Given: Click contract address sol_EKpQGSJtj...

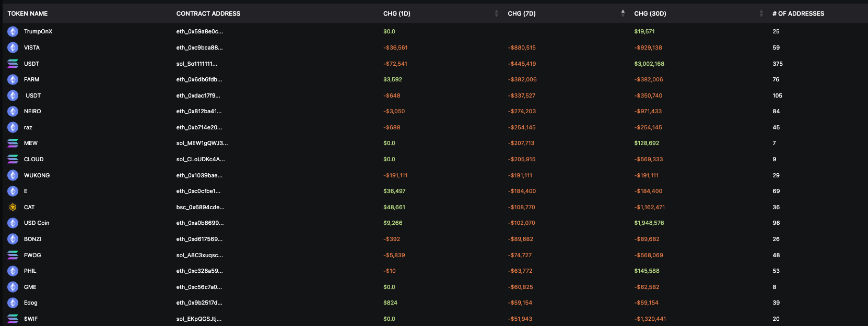Looking at the screenshot, I should tap(199, 319).
